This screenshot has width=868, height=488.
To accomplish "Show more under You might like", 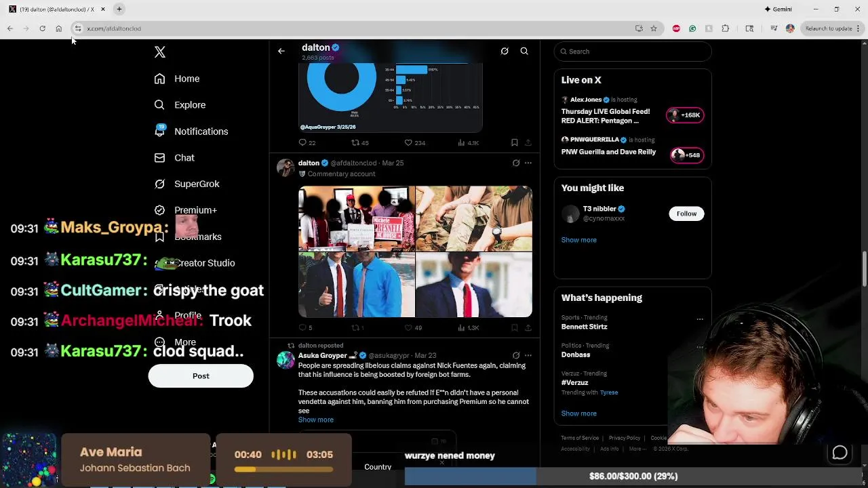I will tap(579, 240).
